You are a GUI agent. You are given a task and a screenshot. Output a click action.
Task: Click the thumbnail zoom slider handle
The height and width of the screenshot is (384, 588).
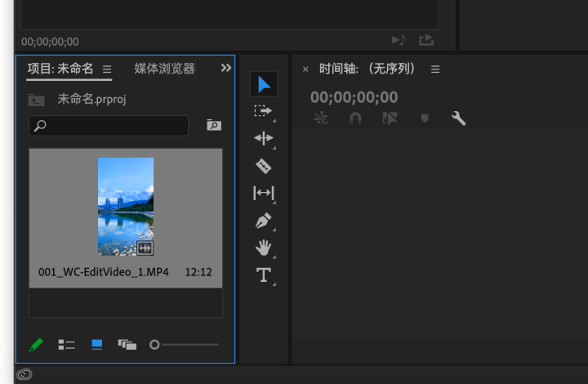click(x=154, y=345)
